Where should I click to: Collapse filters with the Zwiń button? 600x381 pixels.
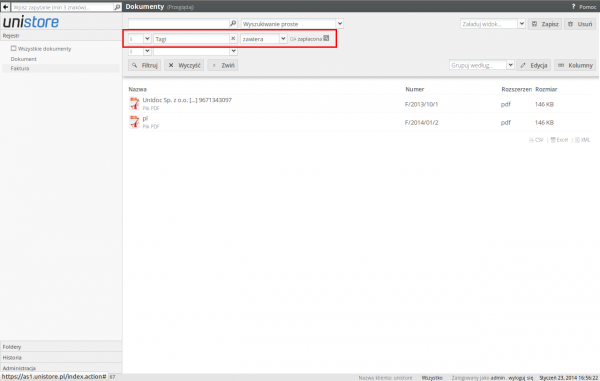pos(223,65)
